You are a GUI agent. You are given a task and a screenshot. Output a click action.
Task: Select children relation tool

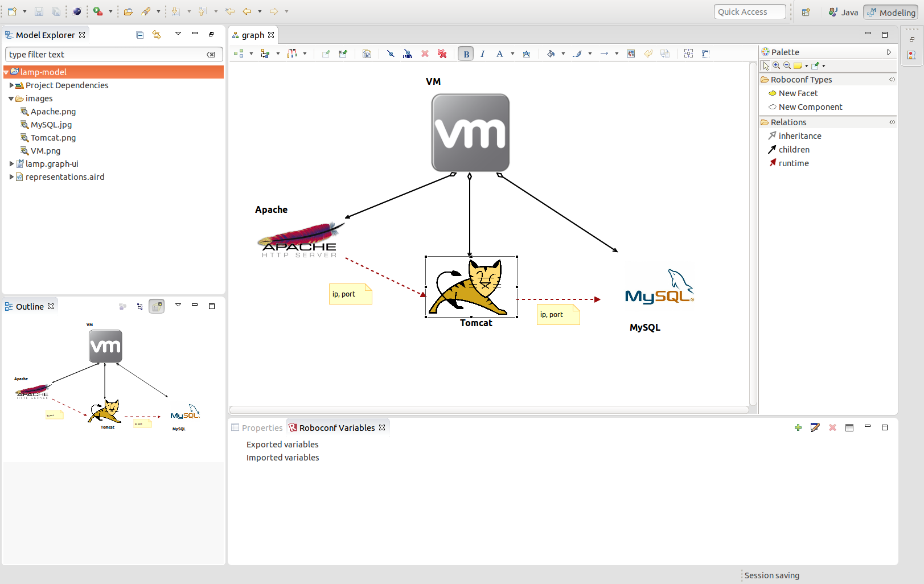click(x=789, y=150)
